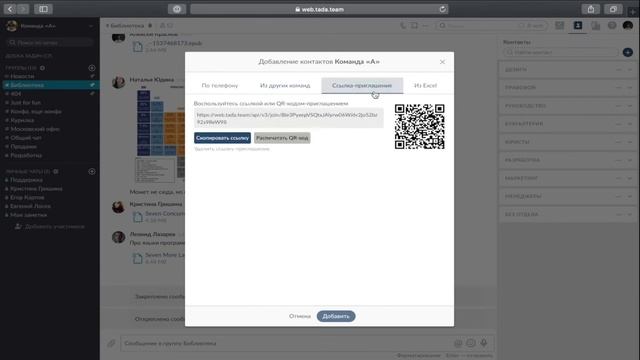
Task: Open direct chats section settings gear
Action: [56, 171]
